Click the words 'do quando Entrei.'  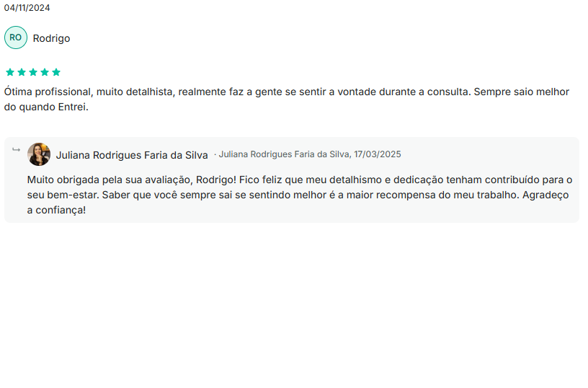[46, 107]
